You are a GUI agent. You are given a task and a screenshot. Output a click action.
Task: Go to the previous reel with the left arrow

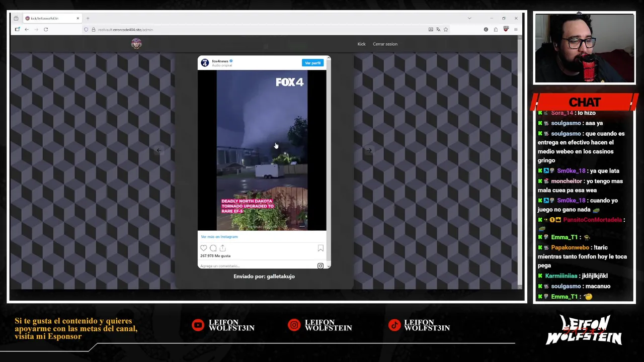click(x=158, y=150)
